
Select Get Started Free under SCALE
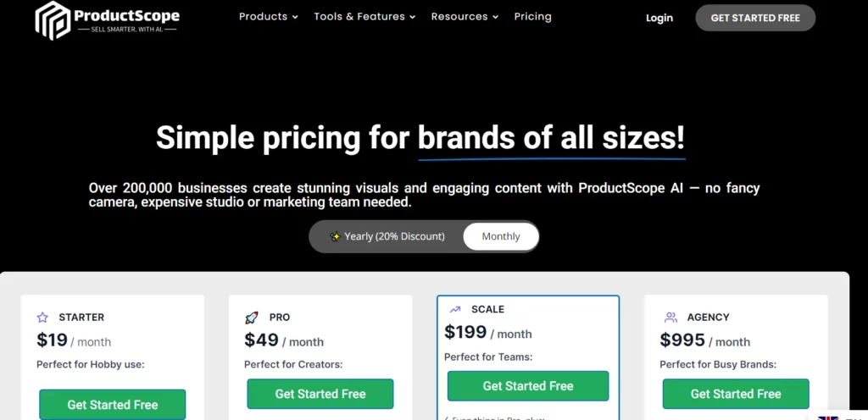[x=528, y=386]
